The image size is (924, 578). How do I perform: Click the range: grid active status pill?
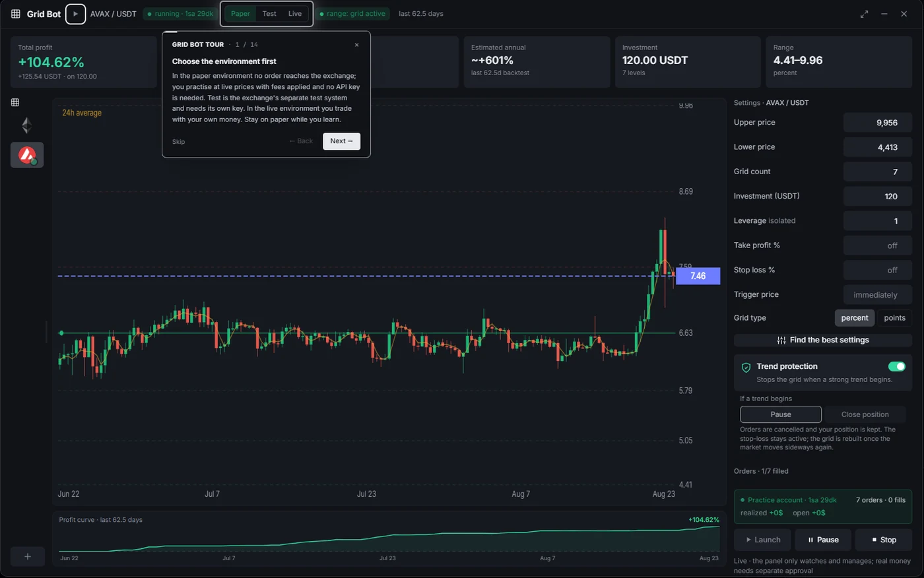point(352,14)
